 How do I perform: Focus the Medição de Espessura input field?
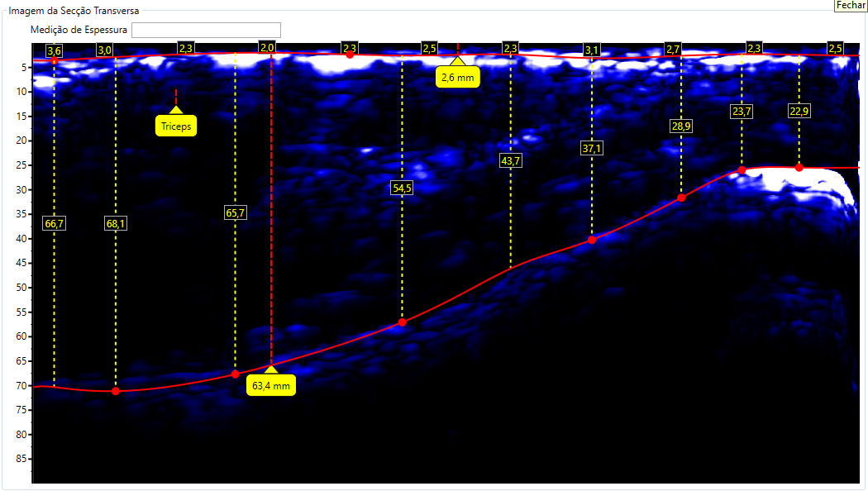coord(206,31)
